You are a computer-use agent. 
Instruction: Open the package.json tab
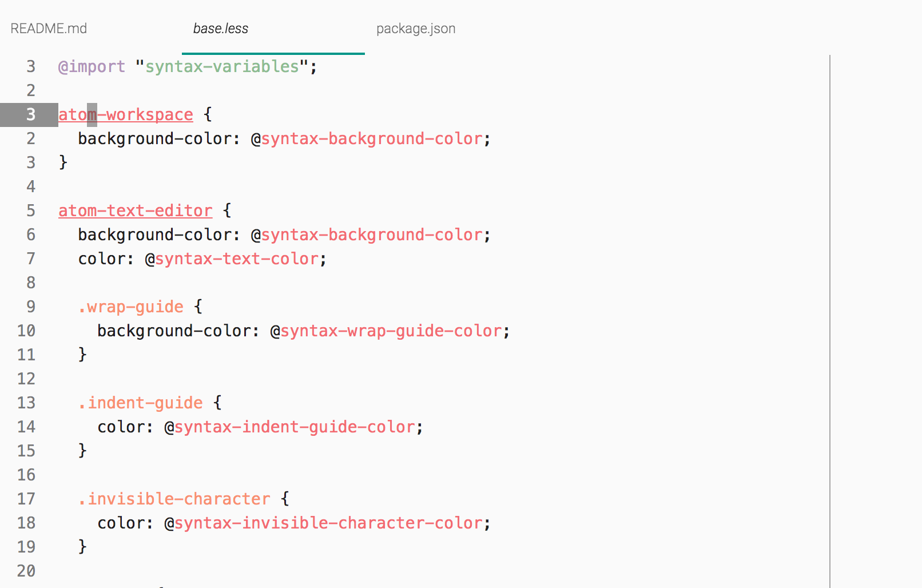(x=416, y=29)
